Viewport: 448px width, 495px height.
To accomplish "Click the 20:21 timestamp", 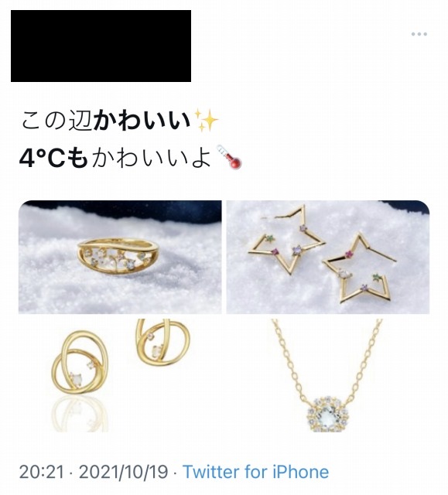I will pyautogui.click(x=41, y=473).
